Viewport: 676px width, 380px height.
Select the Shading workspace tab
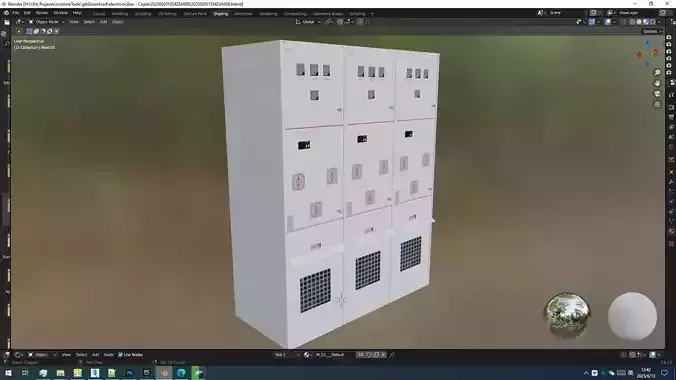(x=221, y=14)
